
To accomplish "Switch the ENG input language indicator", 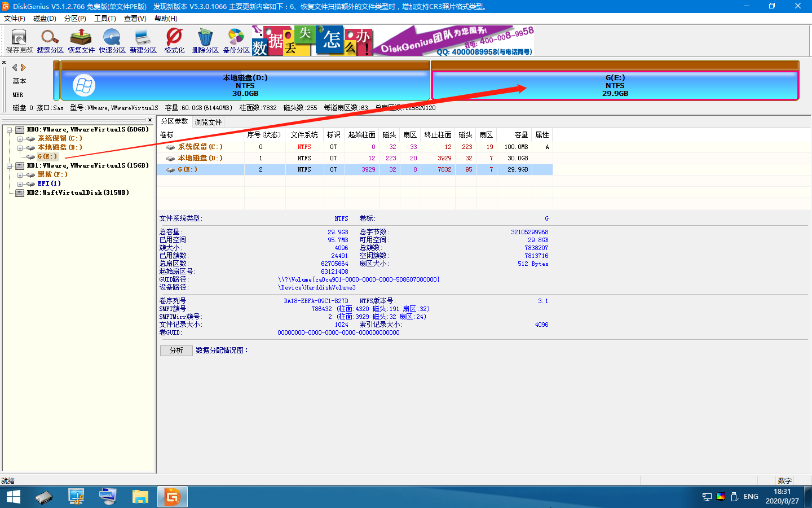I will tap(751, 497).
